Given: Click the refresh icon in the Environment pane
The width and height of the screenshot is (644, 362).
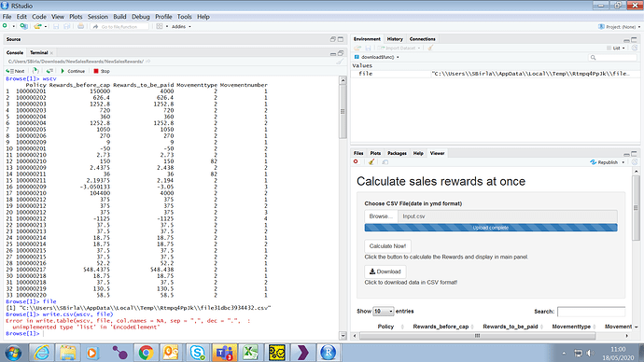Looking at the screenshot, I should 635,48.
